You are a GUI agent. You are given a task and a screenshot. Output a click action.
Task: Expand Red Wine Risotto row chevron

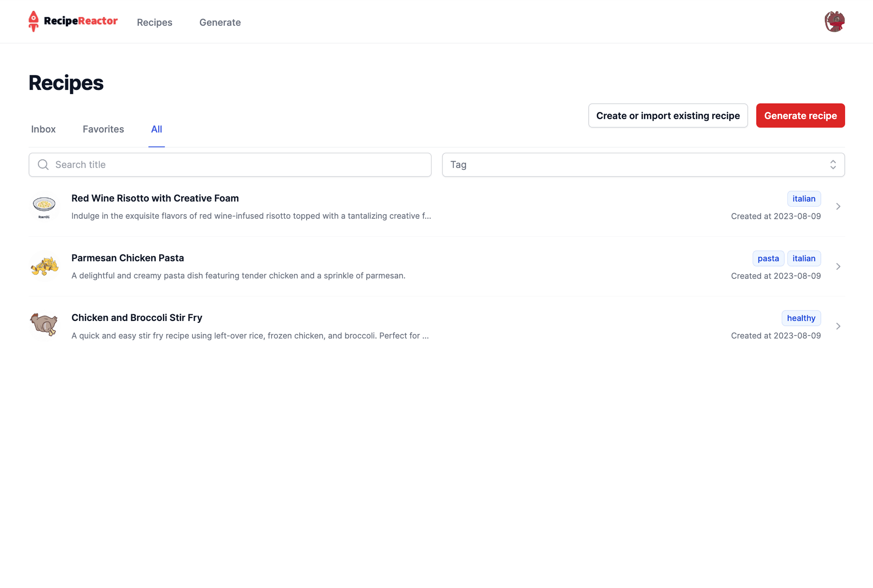[x=838, y=206]
